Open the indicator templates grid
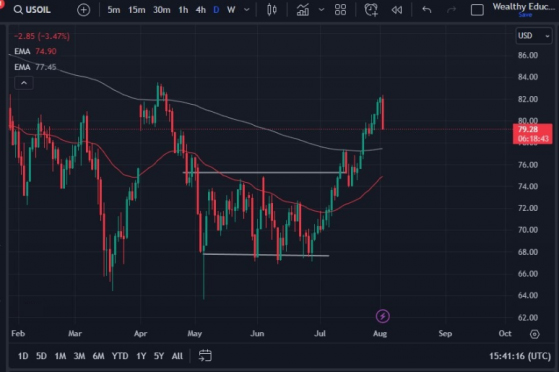The height and width of the screenshot is (372, 559). [x=340, y=10]
